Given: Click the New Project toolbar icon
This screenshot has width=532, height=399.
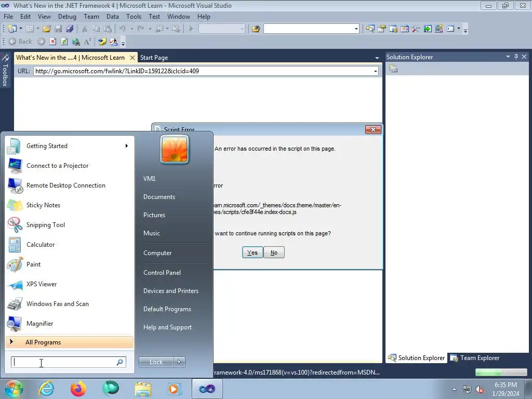Looking at the screenshot, I should (12, 29).
